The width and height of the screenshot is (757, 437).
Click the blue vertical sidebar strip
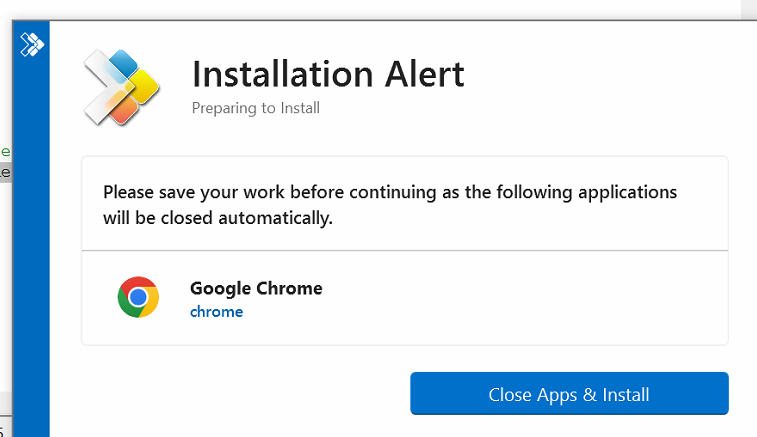[31, 241]
